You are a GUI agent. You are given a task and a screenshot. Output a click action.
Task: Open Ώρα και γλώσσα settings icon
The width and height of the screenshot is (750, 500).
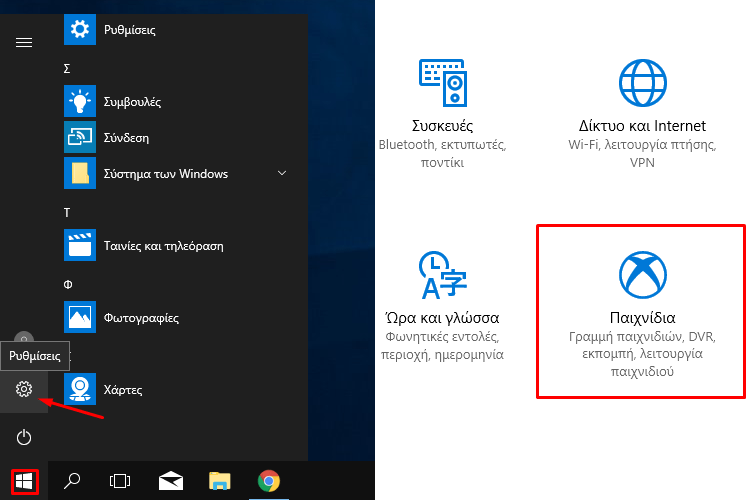point(443,275)
